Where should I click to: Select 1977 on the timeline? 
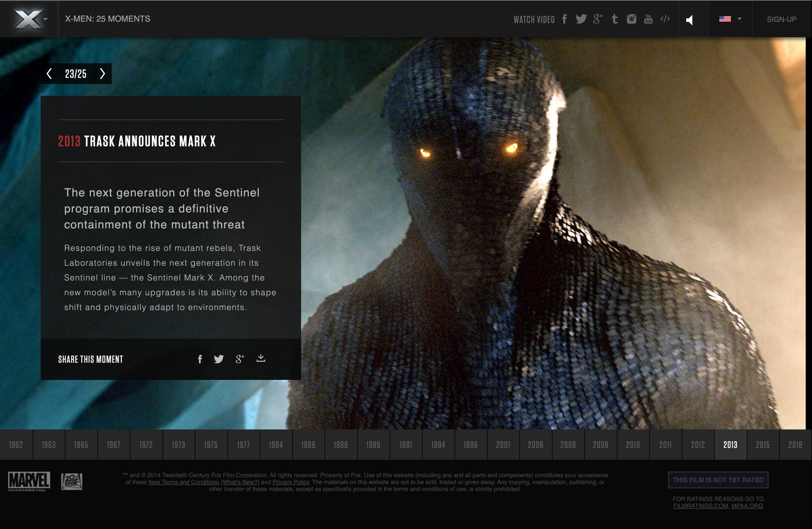(x=243, y=445)
